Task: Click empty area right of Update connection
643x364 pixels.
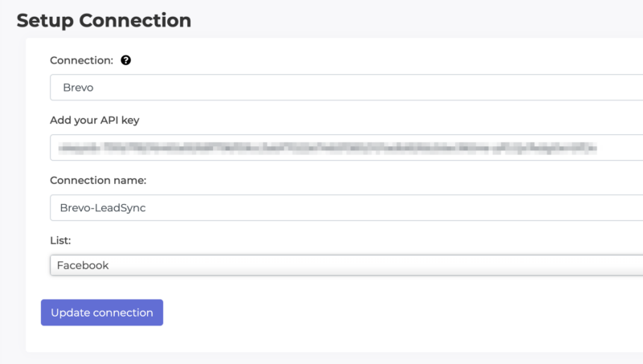Action: pyautogui.click(x=362, y=313)
